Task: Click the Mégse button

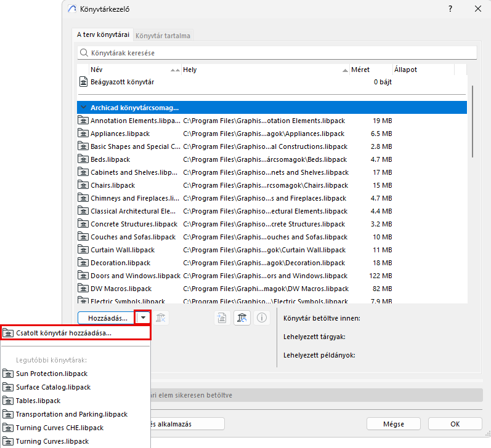Action: 393,424
